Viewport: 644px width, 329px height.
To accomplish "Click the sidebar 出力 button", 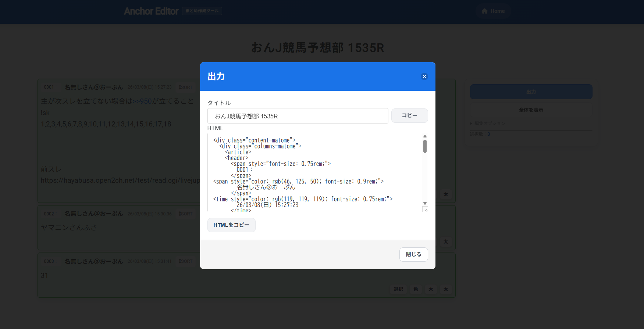I will point(531,92).
